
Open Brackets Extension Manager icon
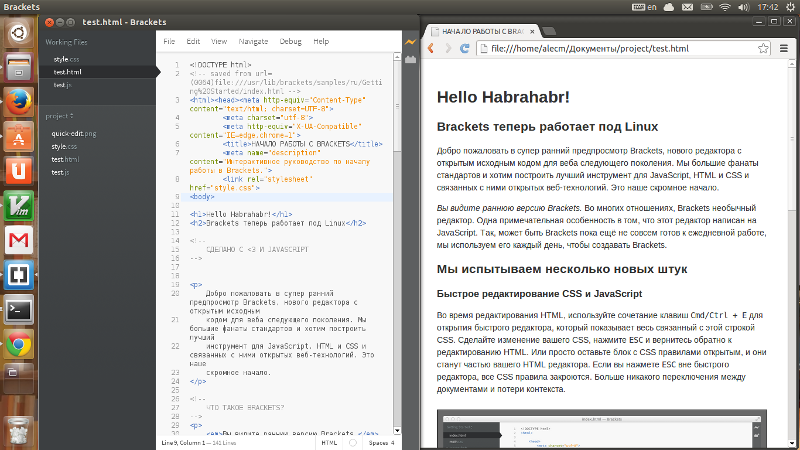[410, 60]
